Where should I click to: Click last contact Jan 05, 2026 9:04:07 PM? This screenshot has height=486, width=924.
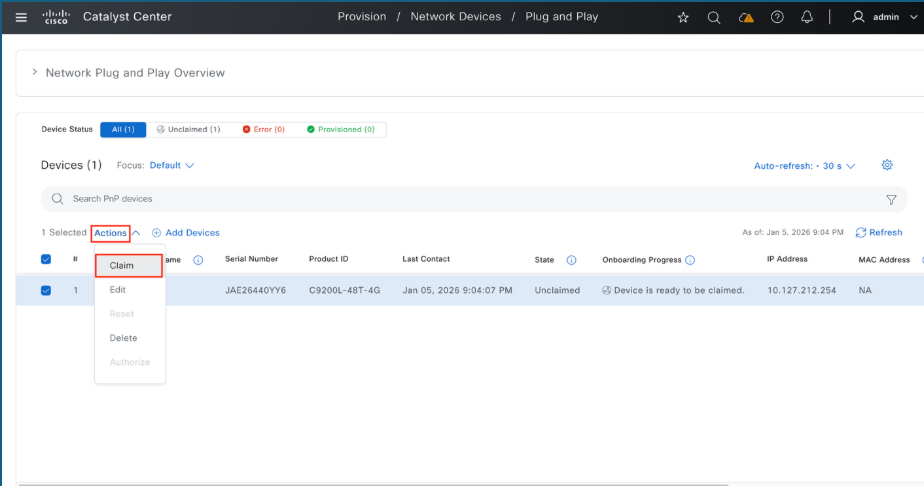(x=457, y=290)
